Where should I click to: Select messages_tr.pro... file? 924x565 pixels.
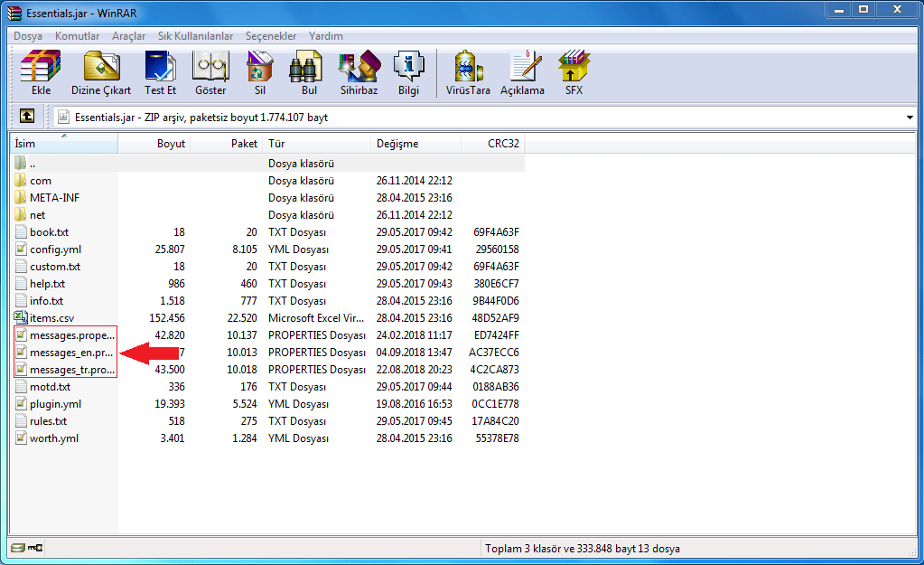point(72,369)
